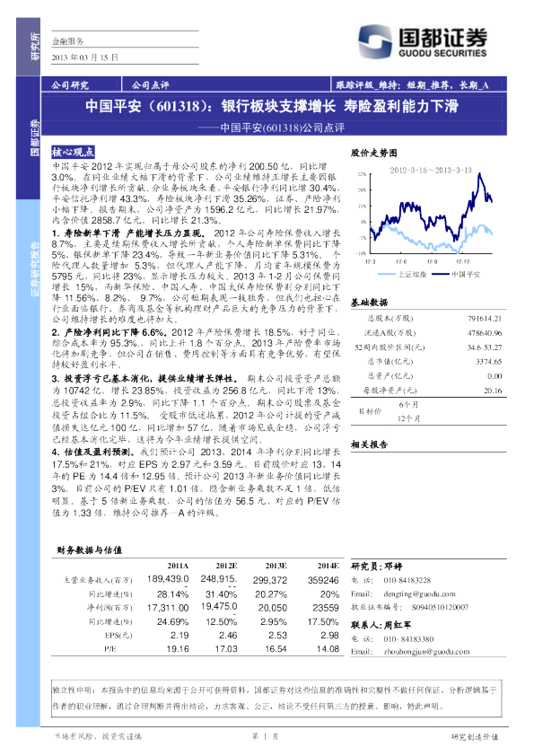The width and height of the screenshot is (534, 756).
Task: Click paragraph heading 4. 估值及盈利预测
Action: tap(93, 452)
